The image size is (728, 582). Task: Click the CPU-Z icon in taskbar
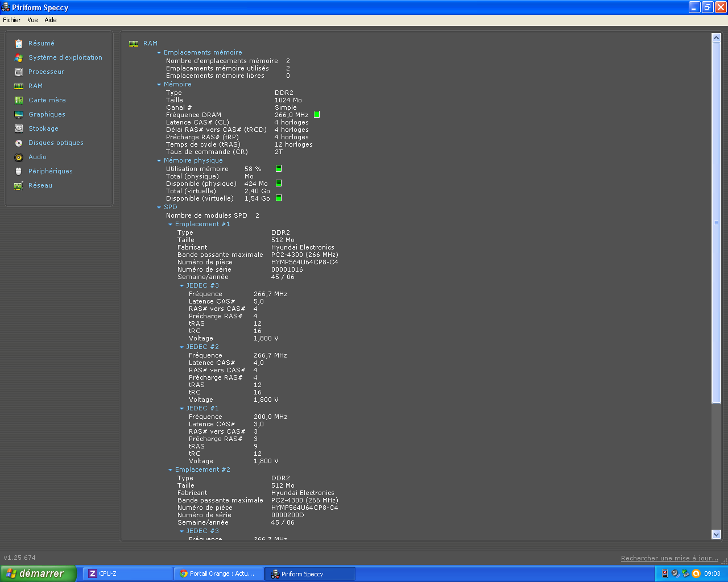tap(93, 573)
